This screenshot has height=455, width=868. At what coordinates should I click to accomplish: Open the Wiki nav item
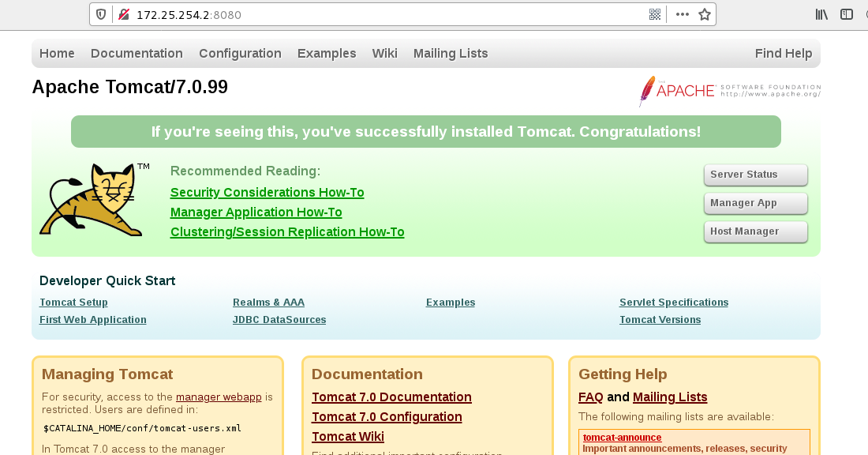pyautogui.click(x=385, y=53)
